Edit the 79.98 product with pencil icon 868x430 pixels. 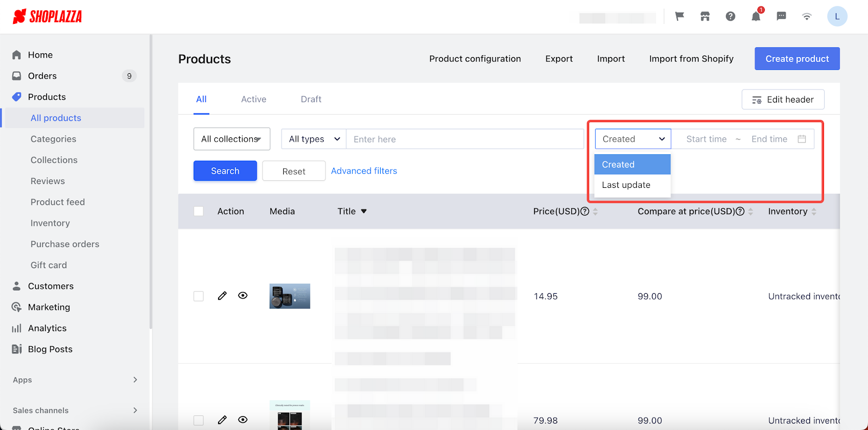[222, 420]
